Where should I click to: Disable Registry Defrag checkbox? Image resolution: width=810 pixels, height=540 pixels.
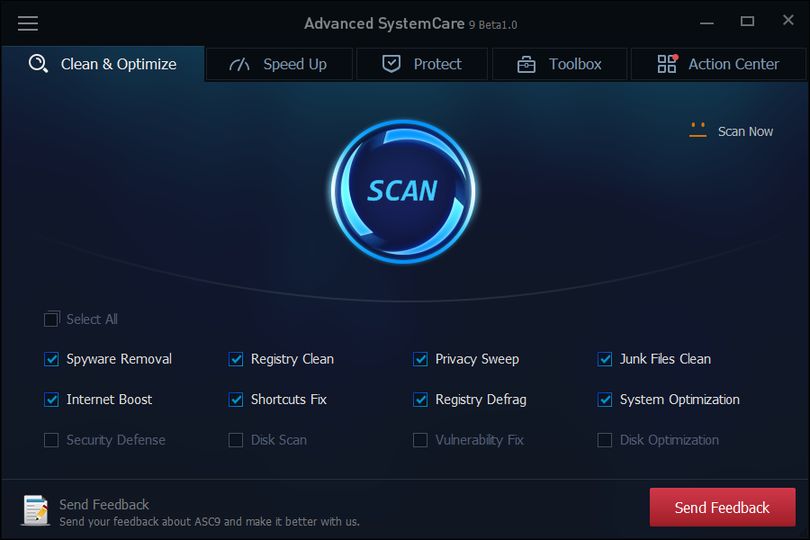(x=420, y=399)
